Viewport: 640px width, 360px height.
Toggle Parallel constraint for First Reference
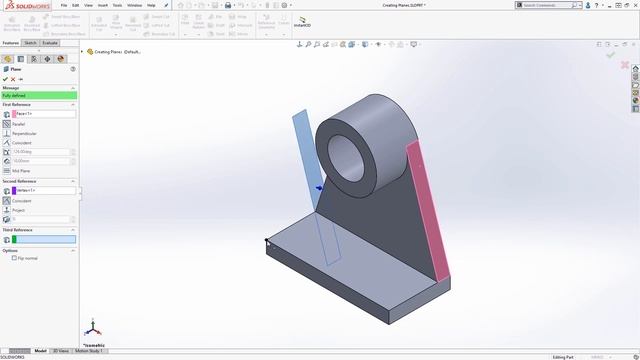pyautogui.click(x=7, y=124)
